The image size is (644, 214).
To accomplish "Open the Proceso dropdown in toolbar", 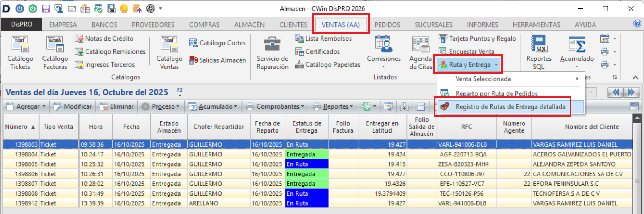I will [160, 106].
